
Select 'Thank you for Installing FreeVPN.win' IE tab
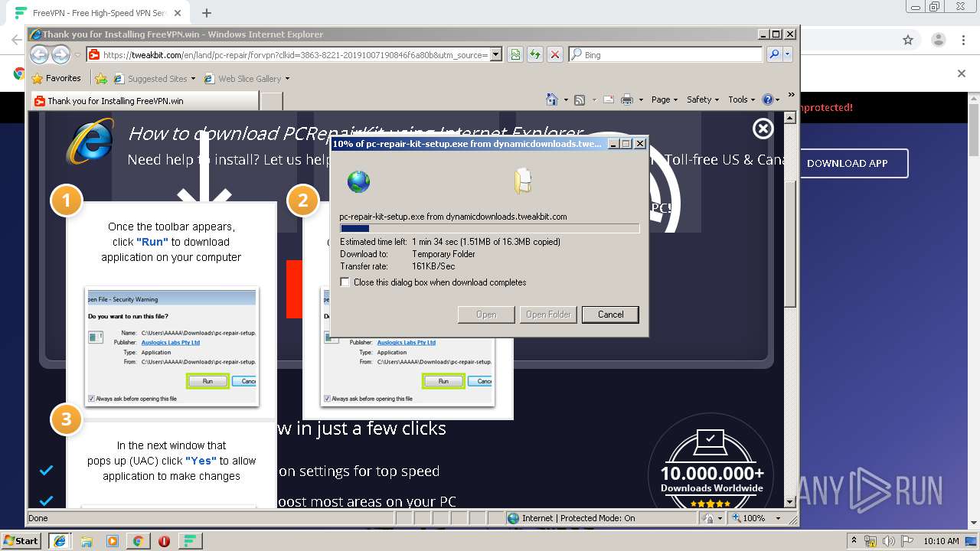(x=144, y=100)
